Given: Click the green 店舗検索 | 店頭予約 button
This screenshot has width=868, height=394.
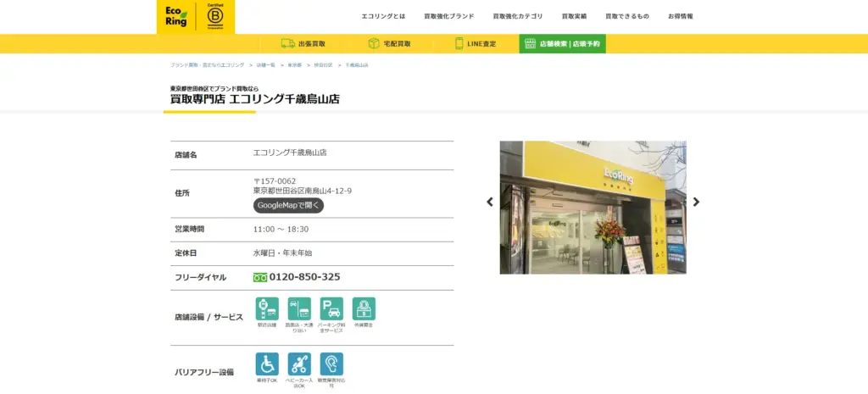Looking at the screenshot, I should 562,43.
